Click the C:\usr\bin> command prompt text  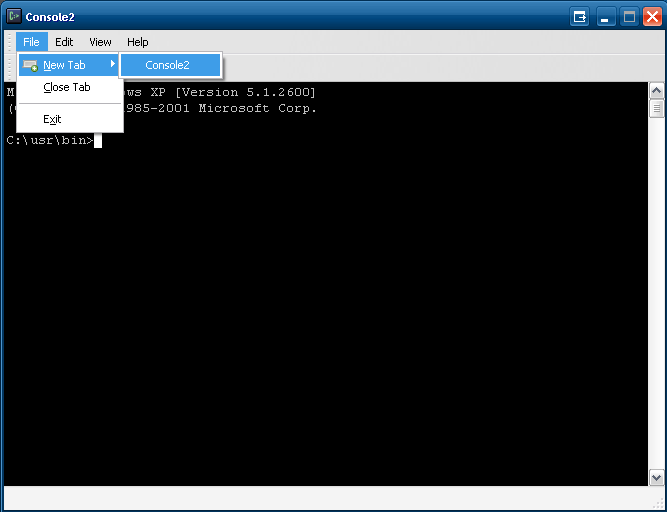(50, 140)
